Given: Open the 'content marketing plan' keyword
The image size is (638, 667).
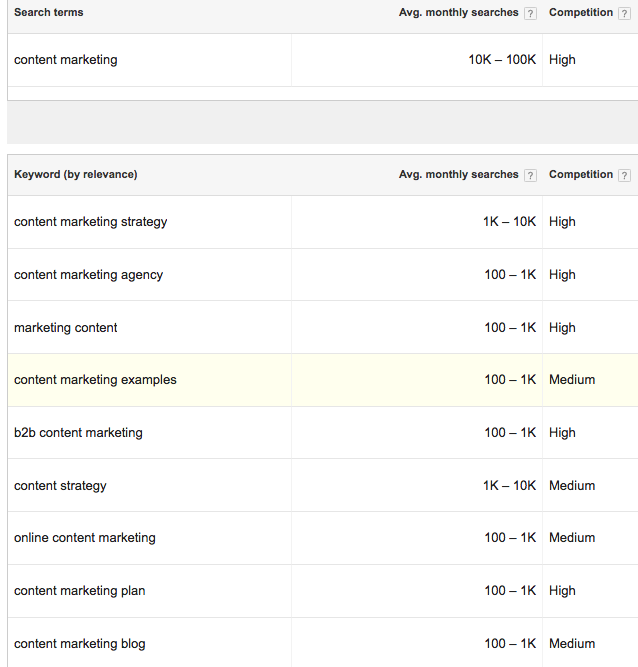Looking at the screenshot, I should [80, 591].
